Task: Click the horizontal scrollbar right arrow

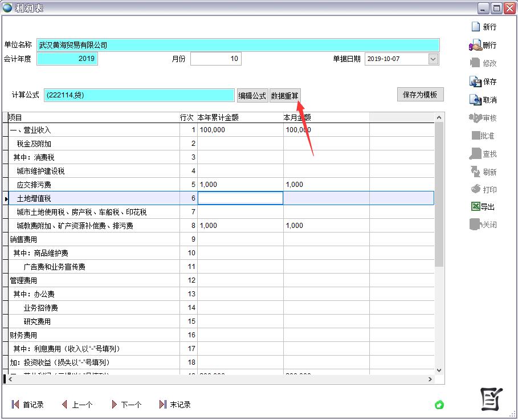Action: pos(431,379)
